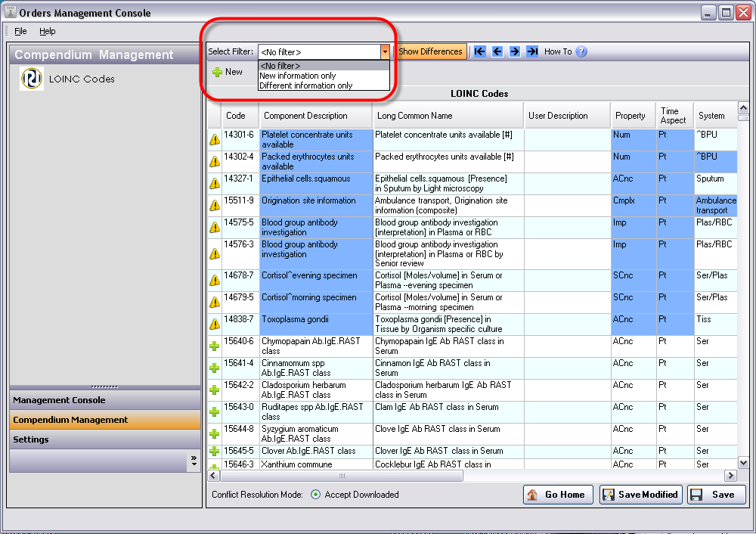The image size is (756, 534).
Task: Click warning icon for code 14327-1
Action: pos(215,183)
